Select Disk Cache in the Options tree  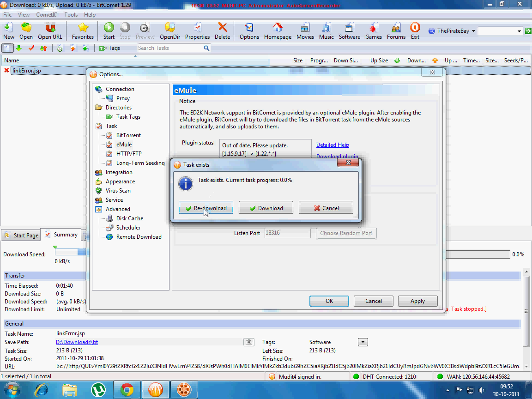[130, 218]
